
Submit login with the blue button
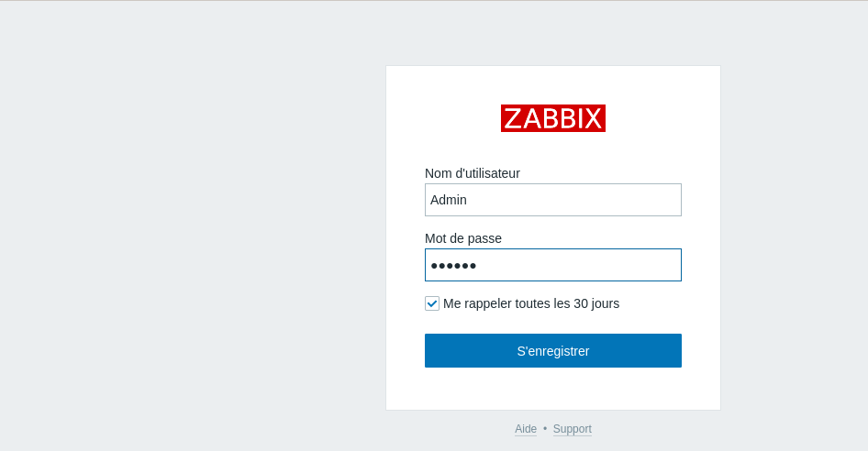click(552, 351)
